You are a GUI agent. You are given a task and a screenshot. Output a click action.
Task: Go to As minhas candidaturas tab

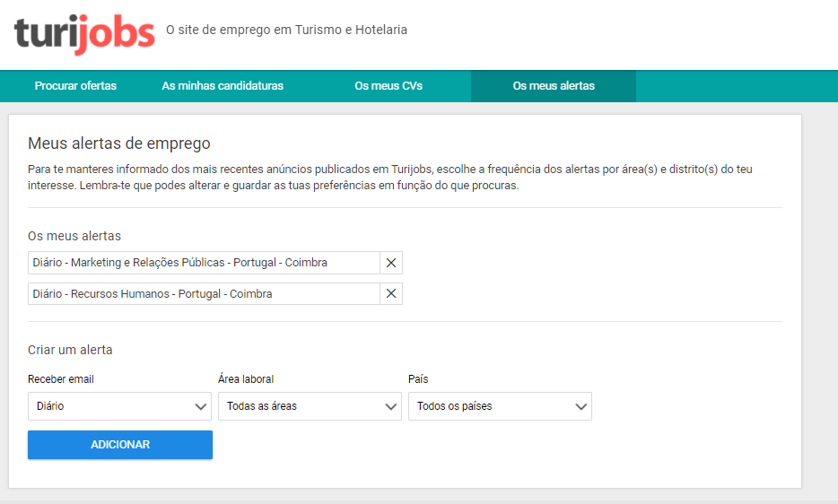pyautogui.click(x=223, y=85)
